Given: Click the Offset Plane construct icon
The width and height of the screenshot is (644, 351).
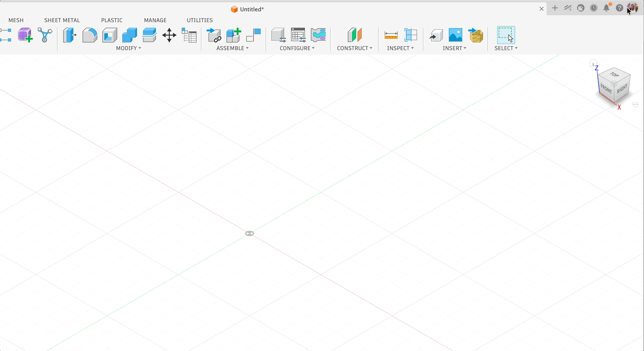Looking at the screenshot, I should (x=355, y=35).
